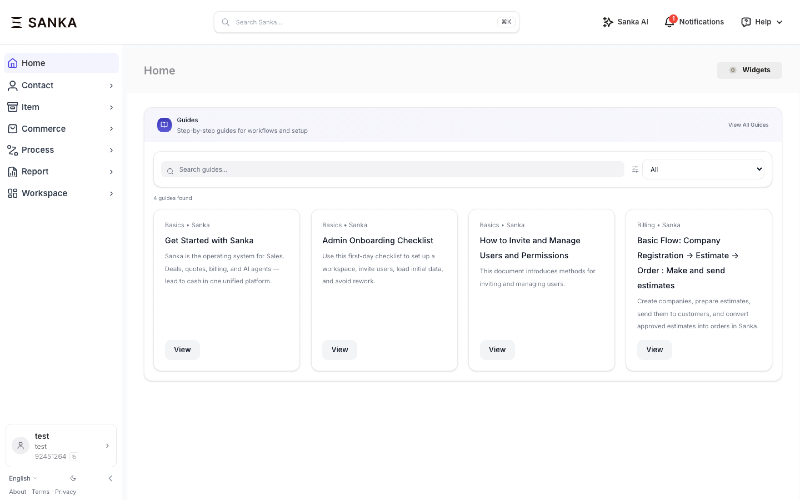Select the Commerce menu label

[43, 129]
